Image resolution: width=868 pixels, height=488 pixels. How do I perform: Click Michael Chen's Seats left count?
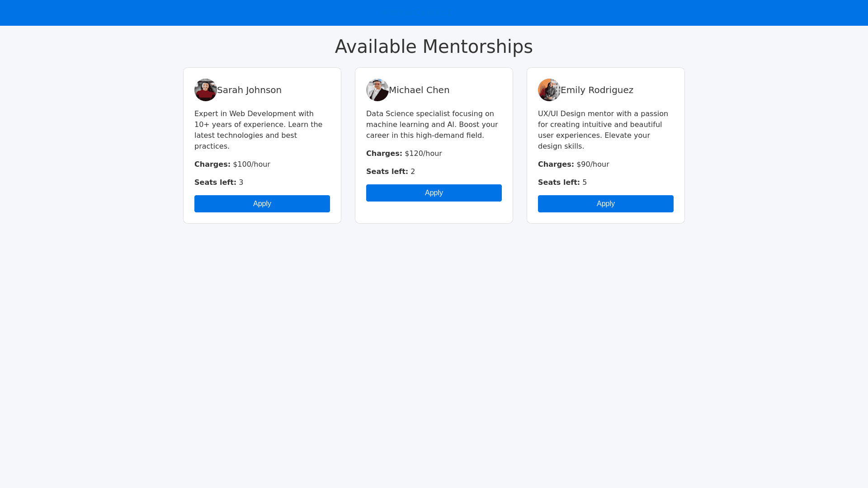tap(391, 172)
